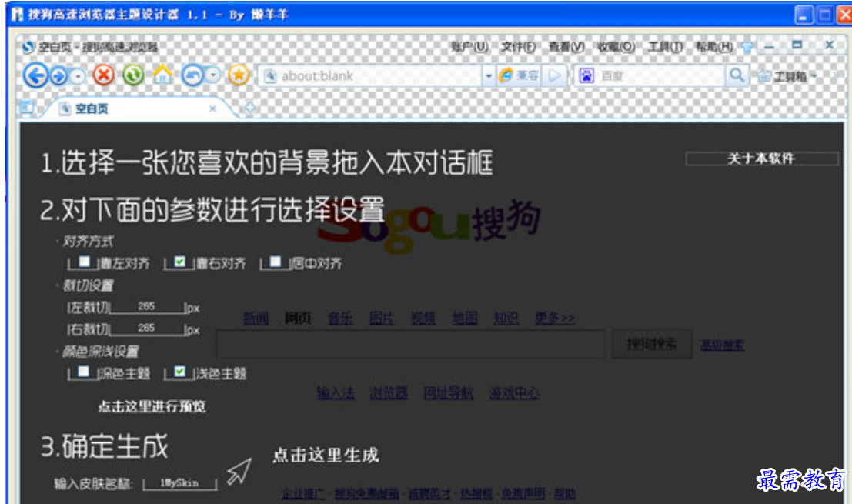Open the 账户(U) menu
Viewport: 852px width, 504px height.
469,47
